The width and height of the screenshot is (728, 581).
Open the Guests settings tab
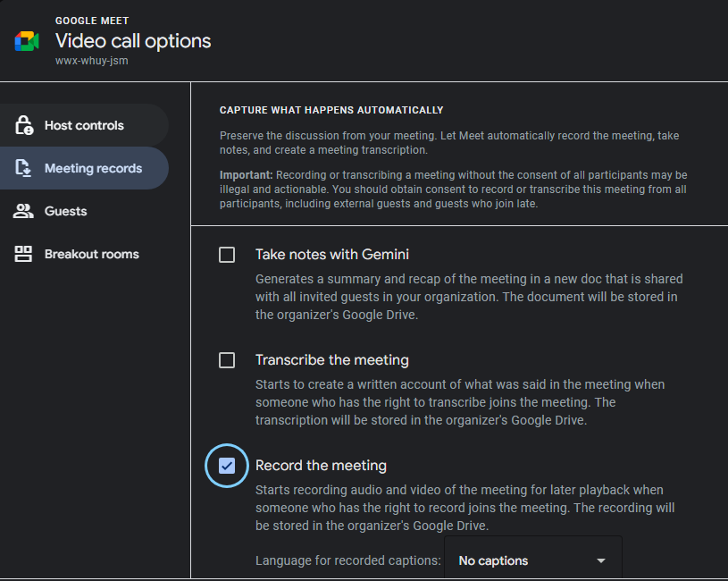[66, 211]
